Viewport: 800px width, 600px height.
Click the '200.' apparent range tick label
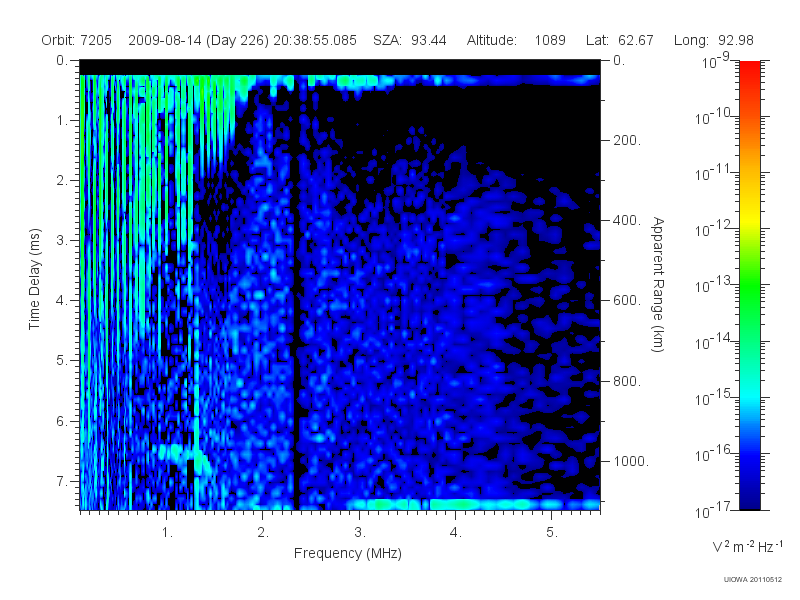[627, 140]
